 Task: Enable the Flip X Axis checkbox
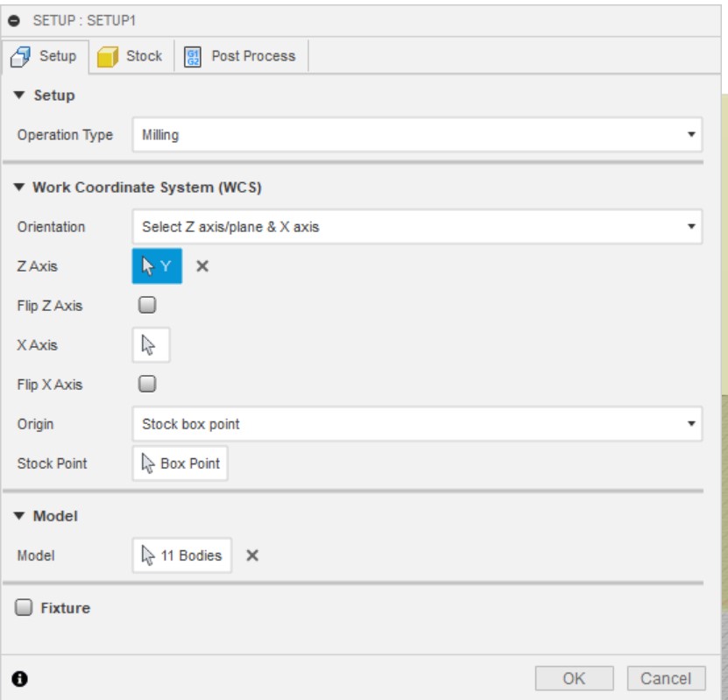[148, 384]
